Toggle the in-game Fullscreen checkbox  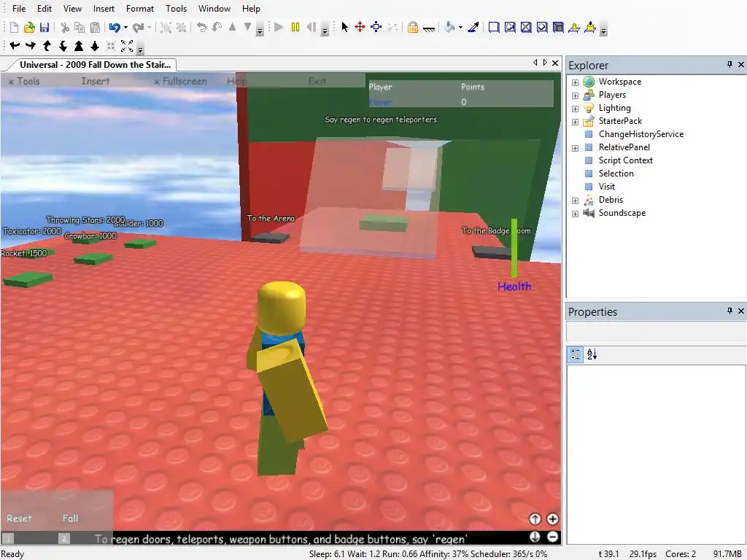[157, 82]
